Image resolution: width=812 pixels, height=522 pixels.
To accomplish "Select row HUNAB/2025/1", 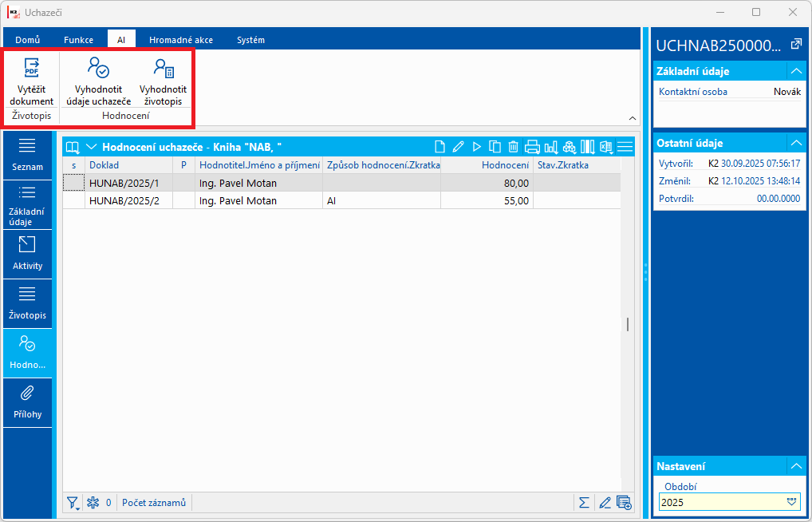I will pos(341,183).
